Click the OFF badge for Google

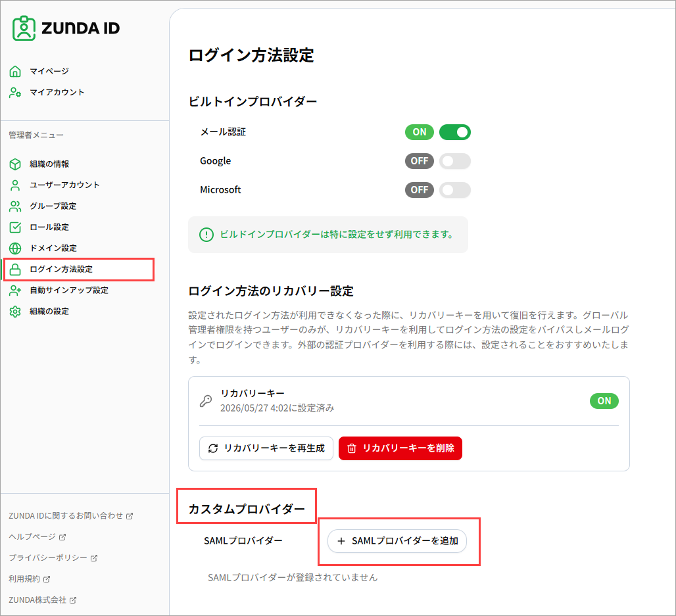[420, 161]
